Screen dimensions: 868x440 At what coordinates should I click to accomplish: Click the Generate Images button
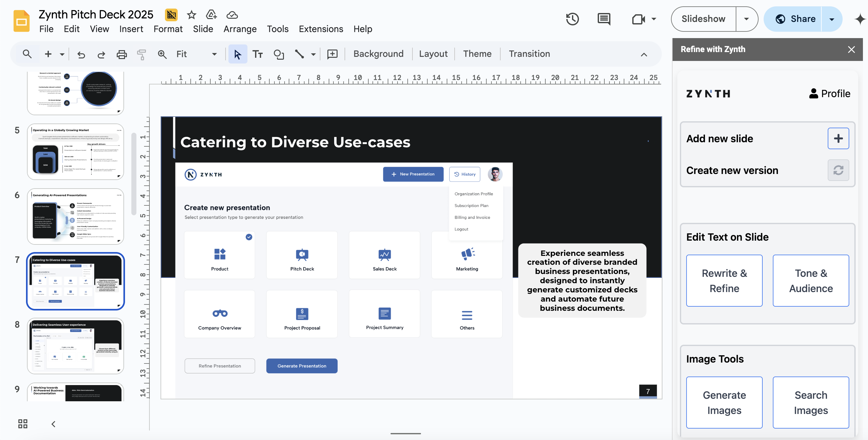(724, 402)
